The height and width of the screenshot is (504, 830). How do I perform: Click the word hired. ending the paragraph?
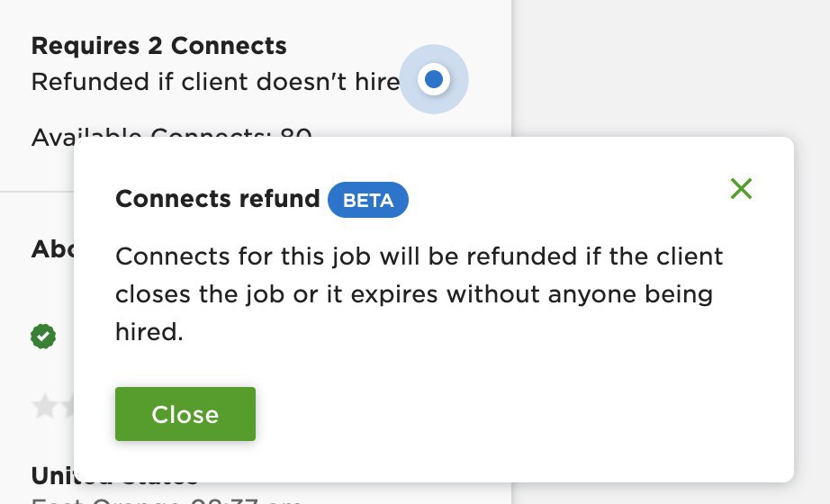click(x=149, y=332)
